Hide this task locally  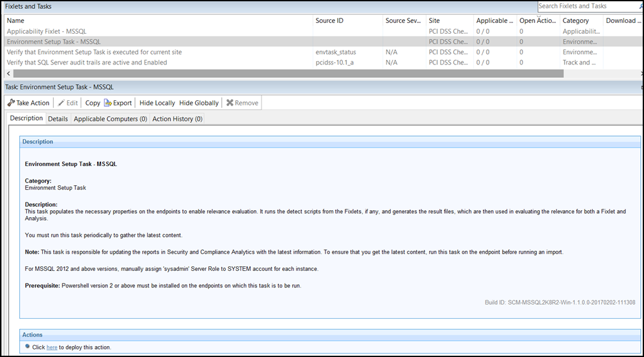[x=157, y=103]
